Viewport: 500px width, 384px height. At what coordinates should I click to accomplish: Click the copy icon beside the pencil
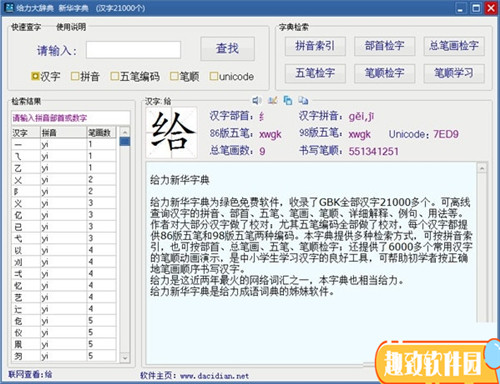coord(287,100)
